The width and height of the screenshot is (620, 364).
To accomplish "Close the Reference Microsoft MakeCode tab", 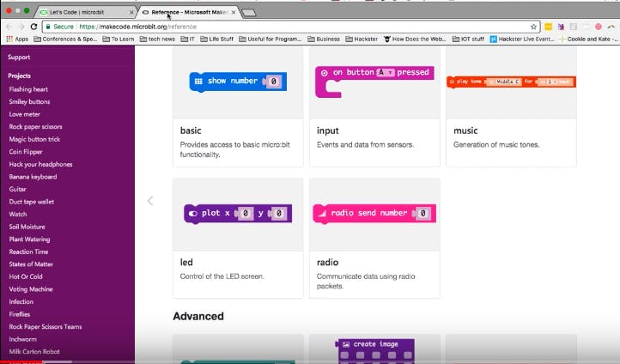I will (x=234, y=12).
